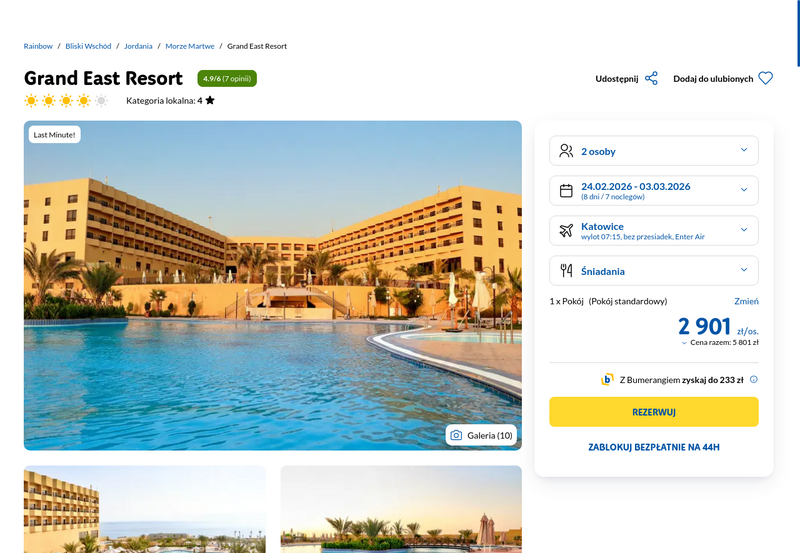The width and height of the screenshot is (800, 553).
Task: Click the Bumerang logo icon
Action: (607, 380)
